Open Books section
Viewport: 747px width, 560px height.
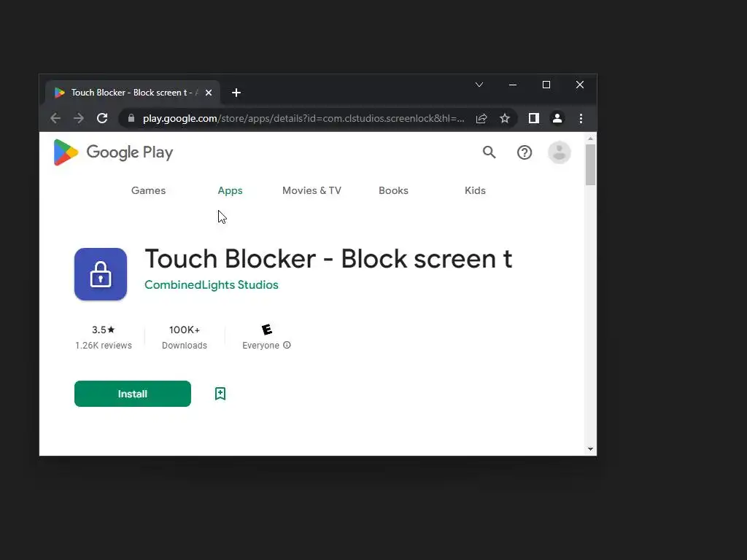[393, 190]
